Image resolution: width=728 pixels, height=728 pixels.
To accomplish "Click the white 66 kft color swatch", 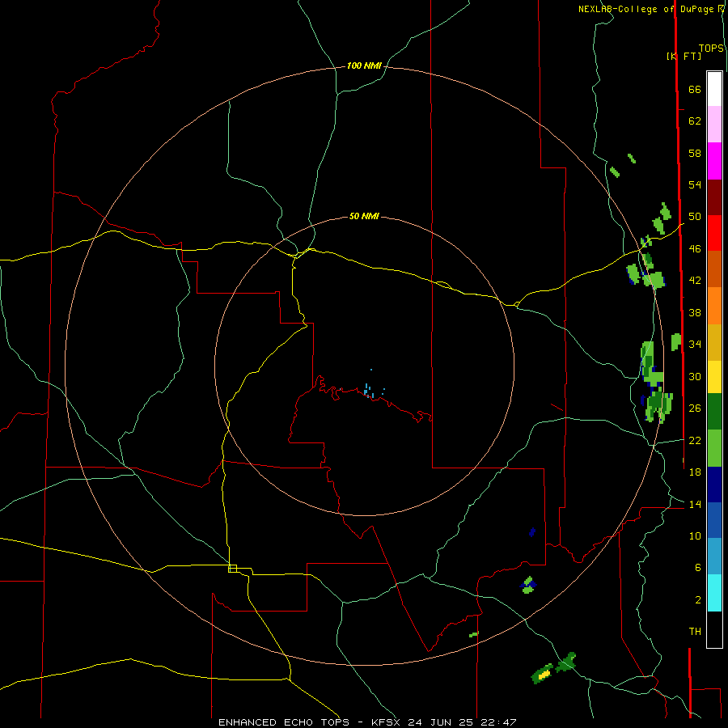I will [714, 89].
